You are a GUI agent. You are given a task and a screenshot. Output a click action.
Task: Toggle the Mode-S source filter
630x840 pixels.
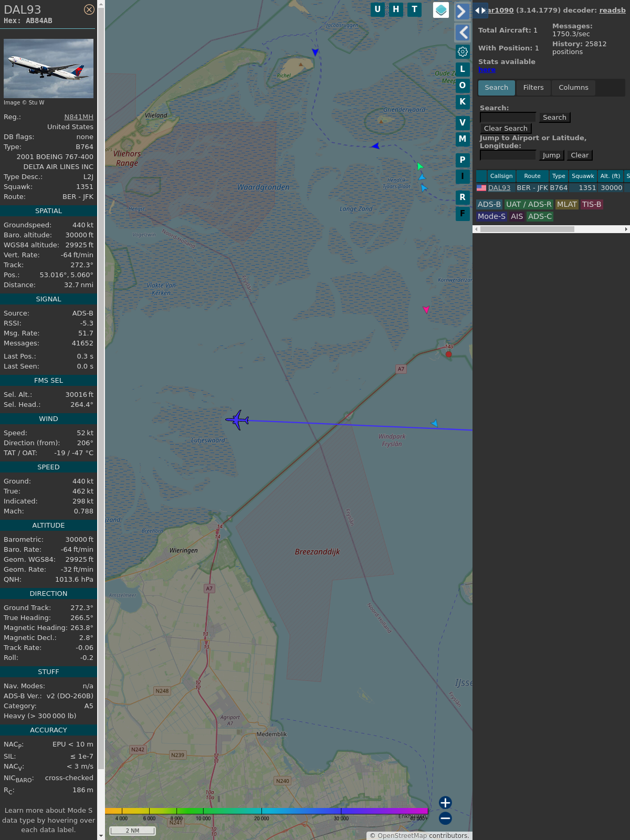pyautogui.click(x=491, y=217)
